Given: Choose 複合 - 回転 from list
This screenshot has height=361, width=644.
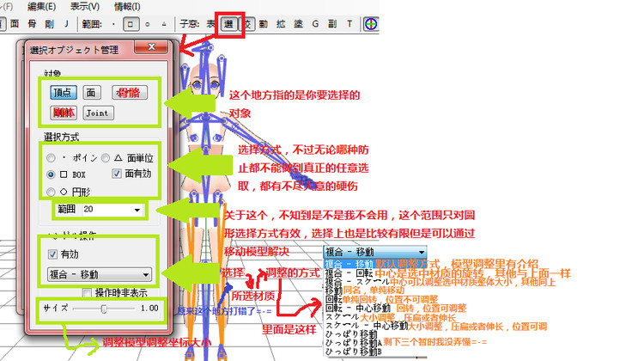Looking at the screenshot, I should coord(349,272).
